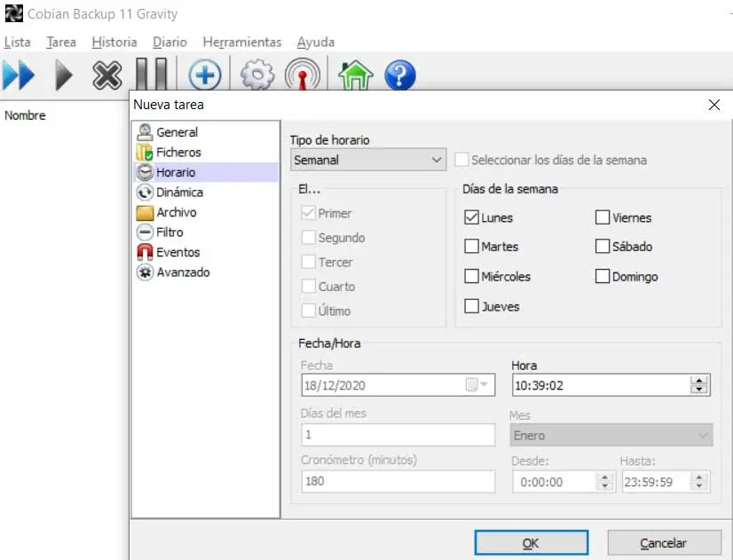The image size is (733, 560).
Task: Click the Abort task X icon
Action: (107, 75)
